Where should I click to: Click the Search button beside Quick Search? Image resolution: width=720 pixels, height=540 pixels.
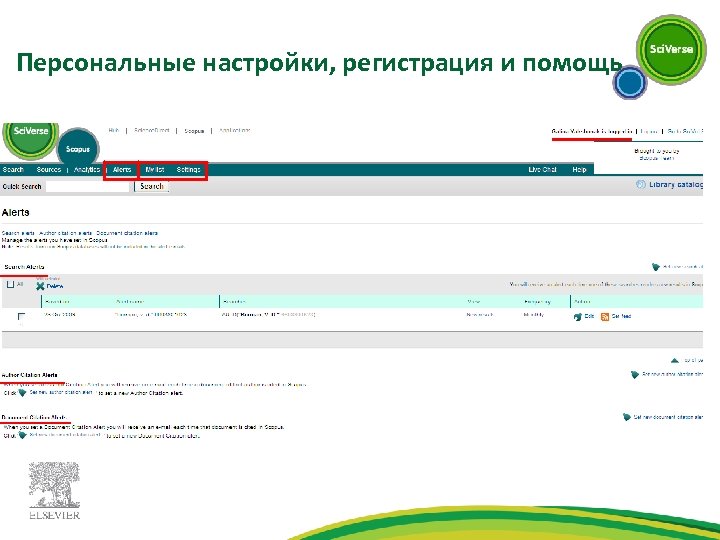pyautogui.click(x=152, y=186)
